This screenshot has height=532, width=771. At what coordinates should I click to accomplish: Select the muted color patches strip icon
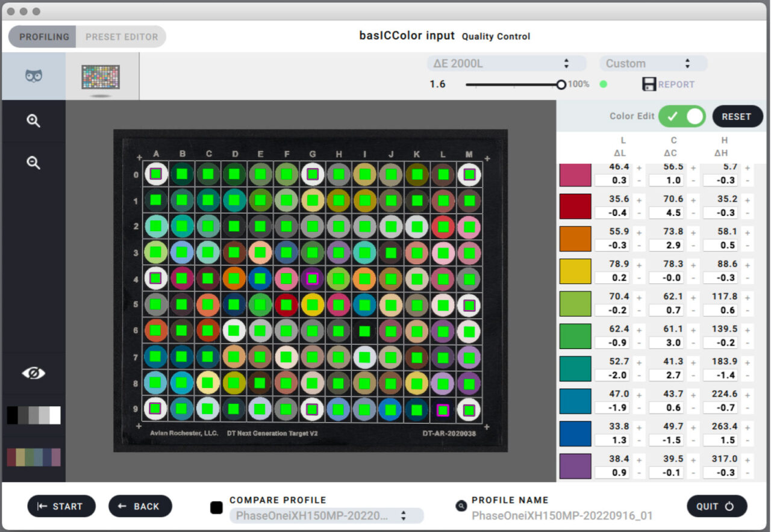[x=34, y=457]
